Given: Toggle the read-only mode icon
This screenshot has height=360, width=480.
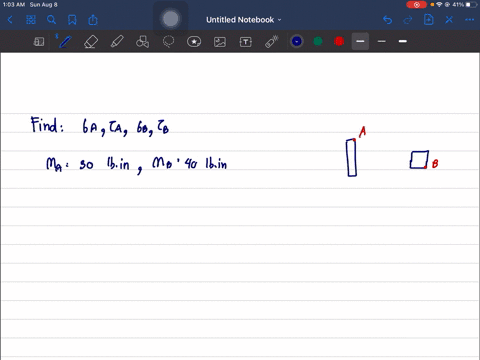Looking at the screenshot, I should point(39,42).
